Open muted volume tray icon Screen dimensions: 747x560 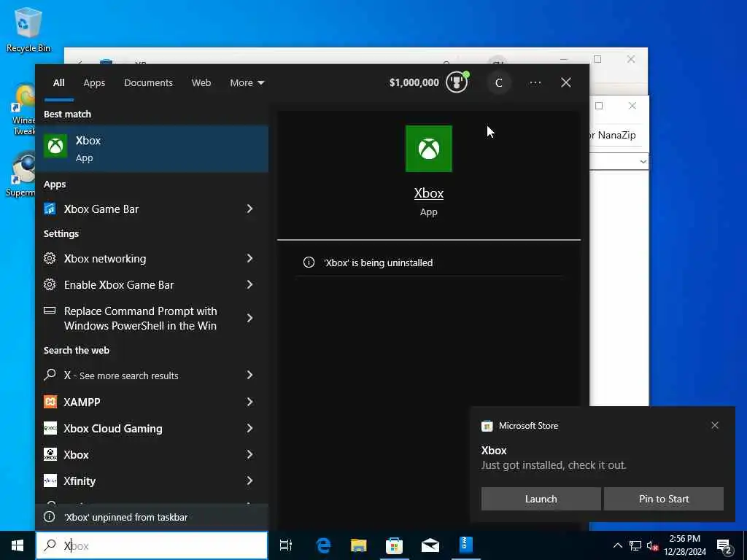pyautogui.click(x=652, y=545)
